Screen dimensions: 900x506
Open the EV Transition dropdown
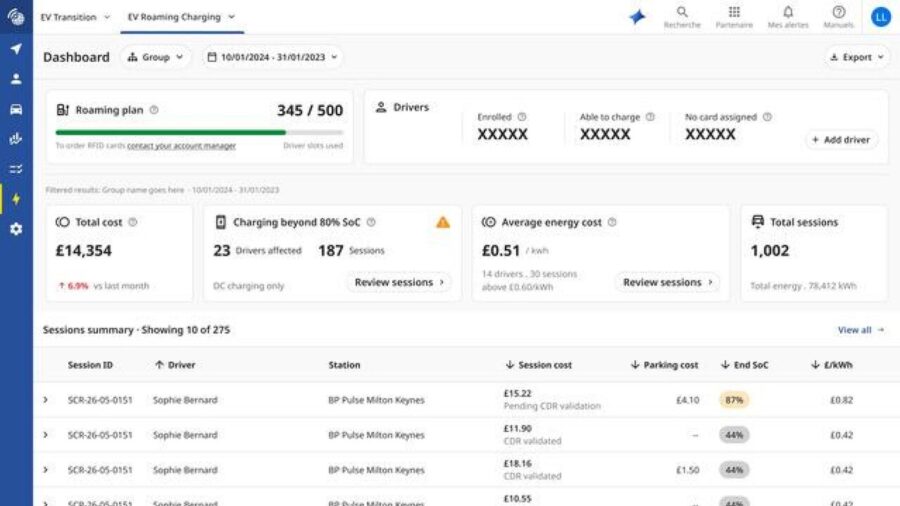(75, 17)
